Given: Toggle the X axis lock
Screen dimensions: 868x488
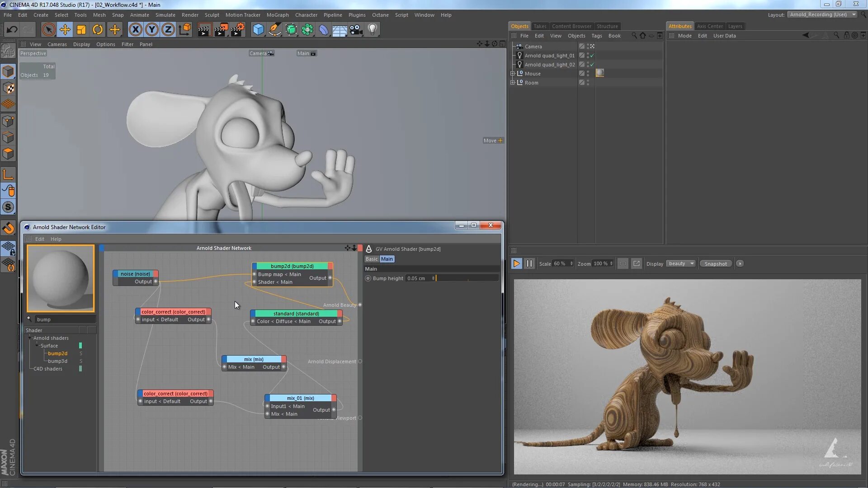Looking at the screenshot, I should coord(135,30).
